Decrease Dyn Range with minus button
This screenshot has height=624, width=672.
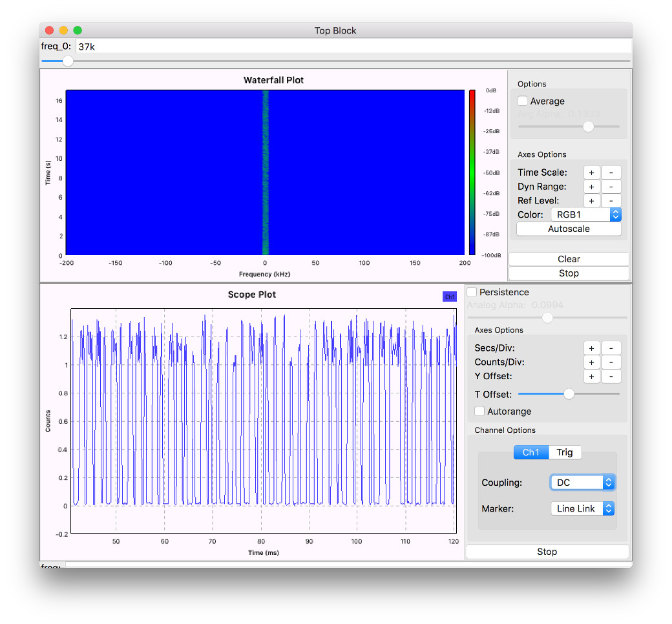tap(611, 187)
